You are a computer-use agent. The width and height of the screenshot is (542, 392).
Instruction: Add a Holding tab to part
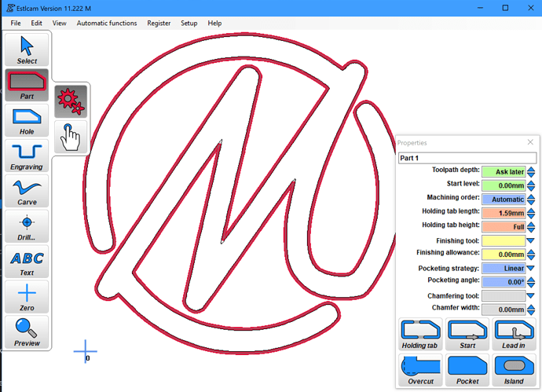(419, 333)
